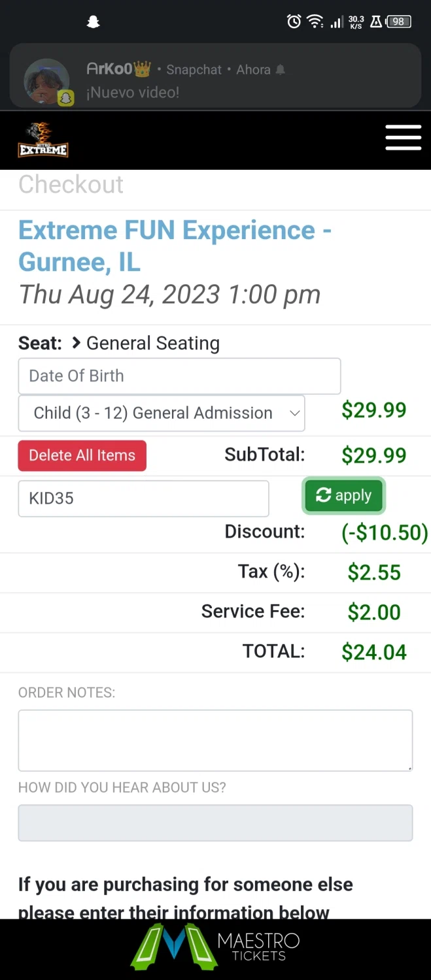
Task: Tap the network speed K/S indicator
Action: pos(356,22)
